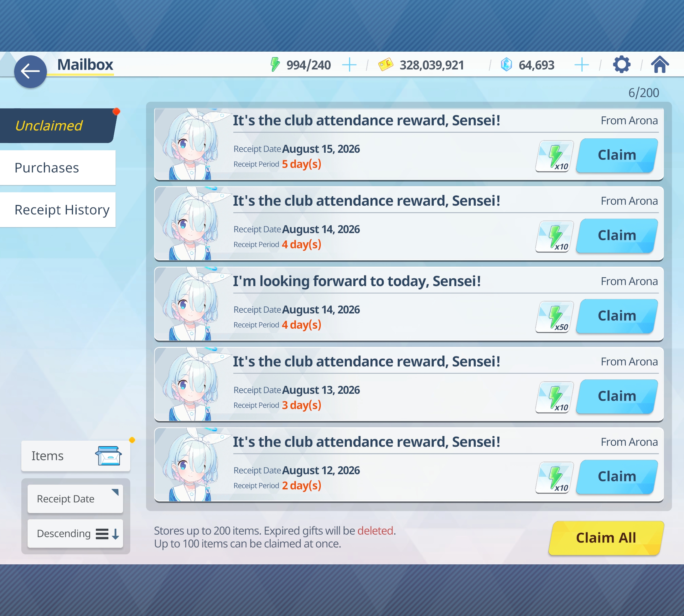Claim the 'looking forward to today' reward
This screenshot has width=684, height=616.
click(x=617, y=316)
